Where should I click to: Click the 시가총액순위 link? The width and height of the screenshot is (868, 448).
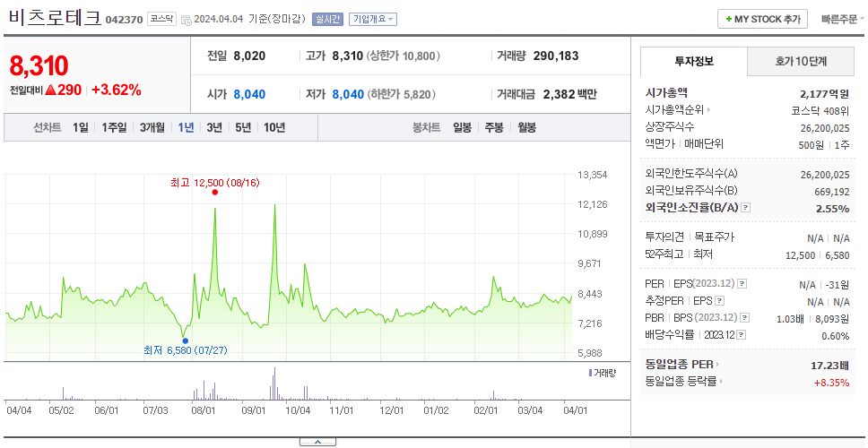click(674, 110)
